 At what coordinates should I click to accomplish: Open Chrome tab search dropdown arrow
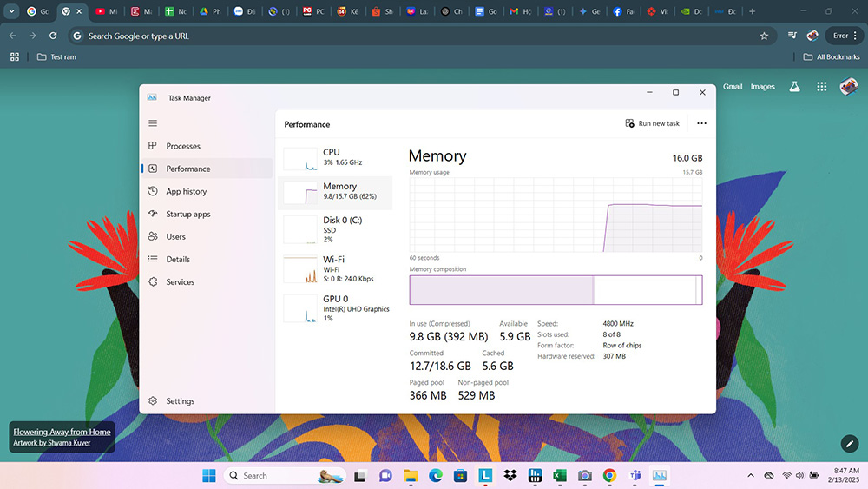(11, 11)
